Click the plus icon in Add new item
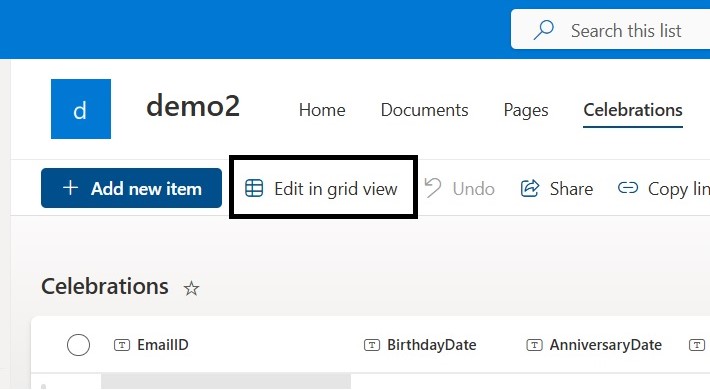This screenshot has width=710, height=390. tap(70, 188)
